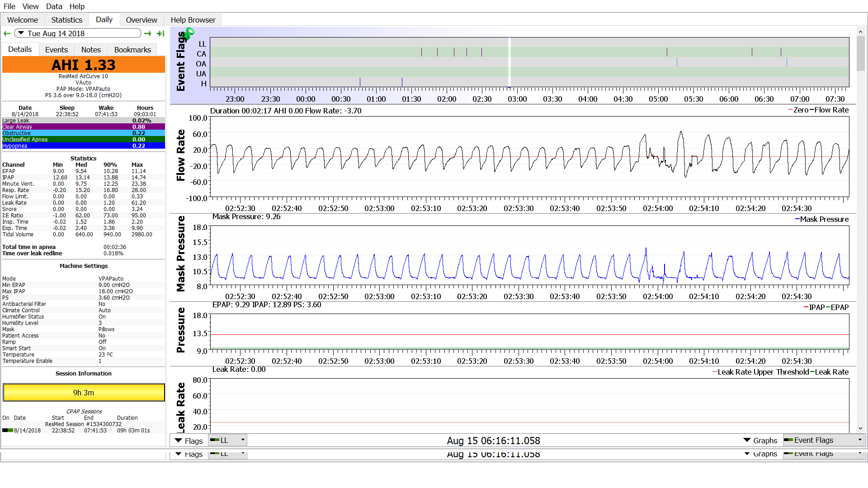Open the Flags dropdown at bottom
The width and height of the screenshot is (868, 488).
[189, 441]
